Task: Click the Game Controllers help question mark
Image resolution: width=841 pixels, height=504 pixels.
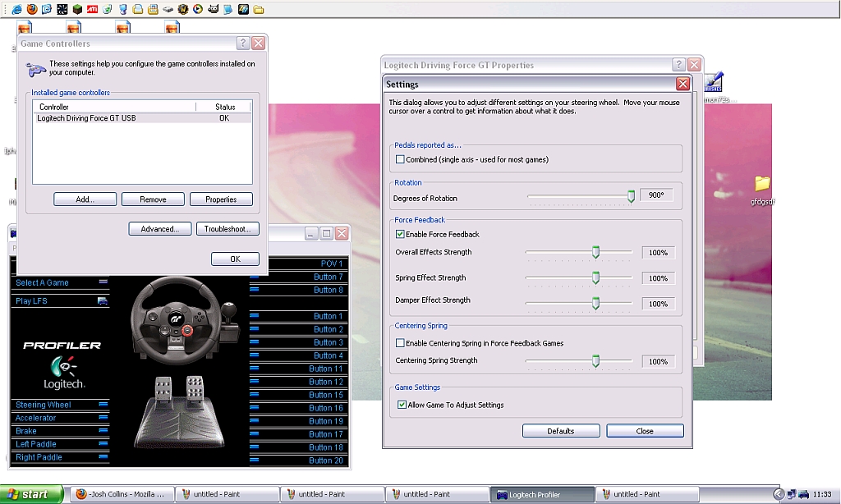Action: pyautogui.click(x=243, y=44)
